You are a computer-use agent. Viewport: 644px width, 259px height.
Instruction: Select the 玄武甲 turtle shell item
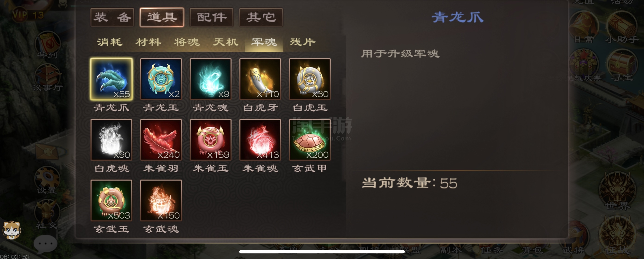click(x=310, y=140)
